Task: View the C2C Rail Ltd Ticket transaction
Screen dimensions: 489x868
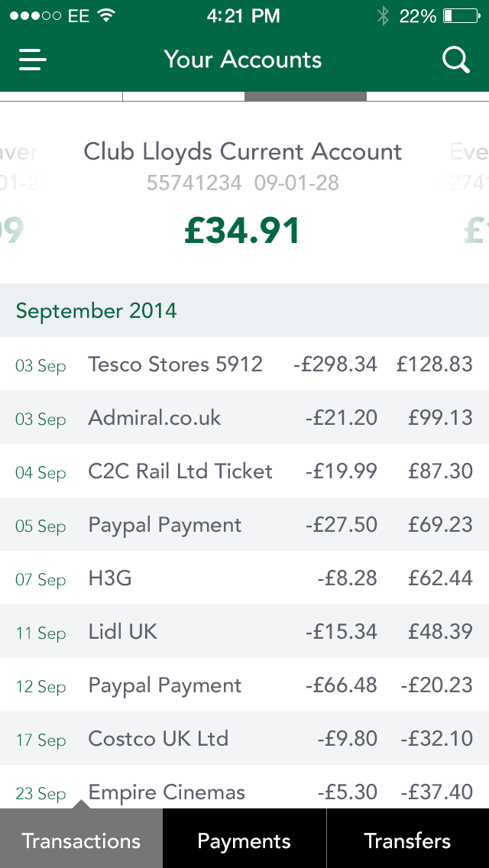Action: click(x=244, y=471)
